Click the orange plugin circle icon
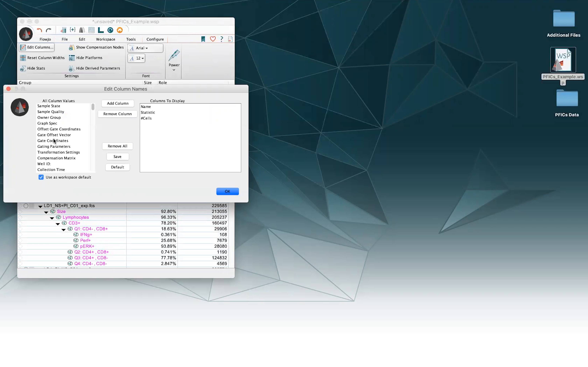588x367 pixels. pos(120,30)
